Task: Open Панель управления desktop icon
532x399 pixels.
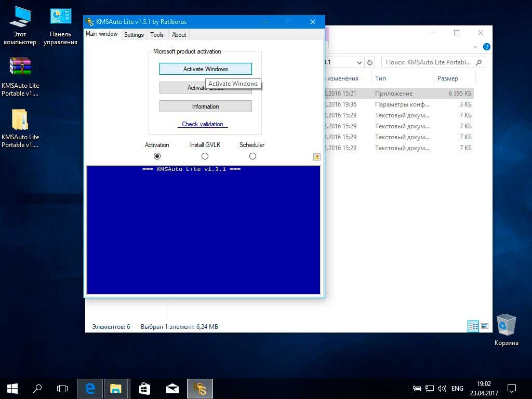Action: tap(60, 26)
